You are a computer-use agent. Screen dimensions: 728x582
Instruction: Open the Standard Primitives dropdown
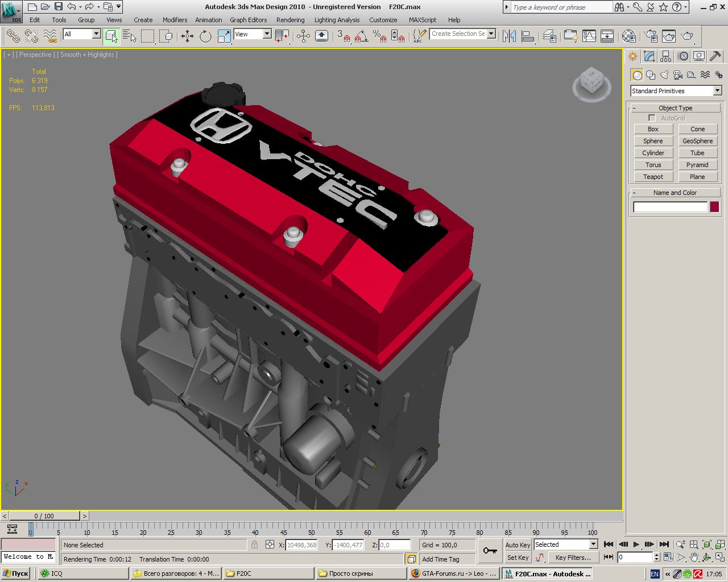(x=676, y=91)
